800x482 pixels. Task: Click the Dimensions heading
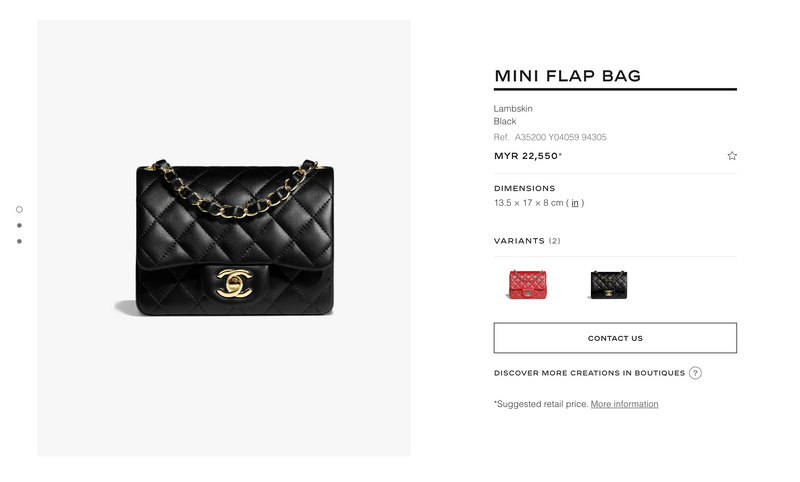[x=524, y=188]
